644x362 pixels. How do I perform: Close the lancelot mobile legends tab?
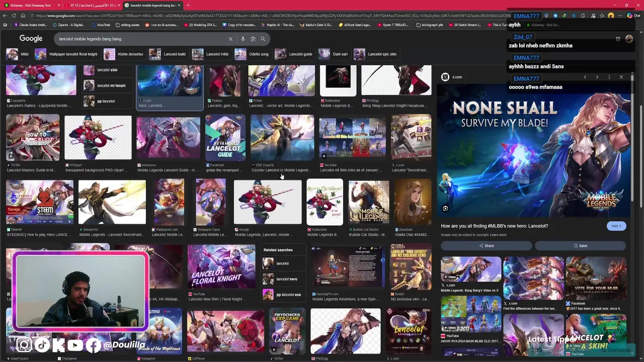tap(179, 5)
